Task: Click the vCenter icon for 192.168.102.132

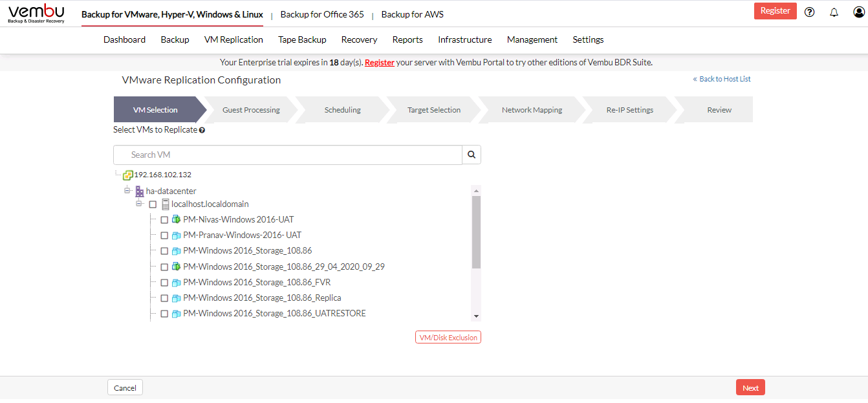Action: click(127, 175)
